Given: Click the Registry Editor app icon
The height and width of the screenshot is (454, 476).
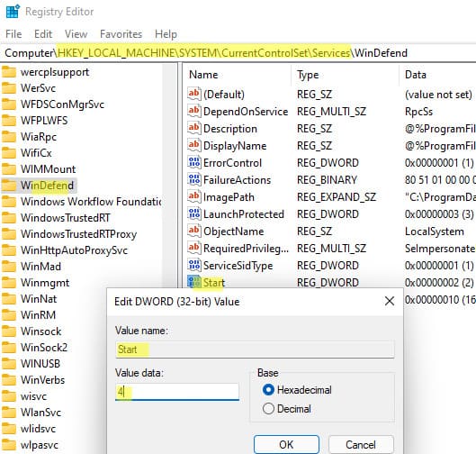Looking at the screenshot, I should (13, 11).
